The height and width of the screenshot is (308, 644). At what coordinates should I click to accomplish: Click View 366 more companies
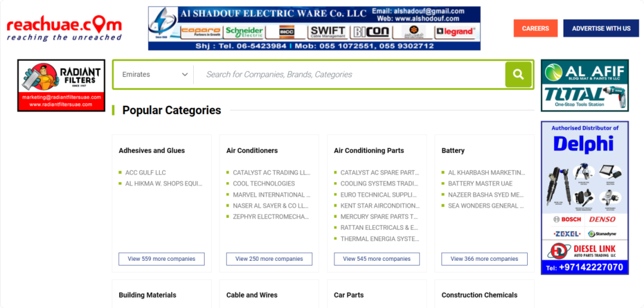484,259
